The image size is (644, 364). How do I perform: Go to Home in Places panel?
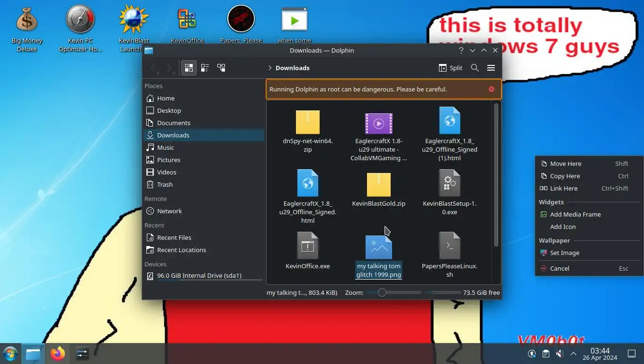[204, 98]
